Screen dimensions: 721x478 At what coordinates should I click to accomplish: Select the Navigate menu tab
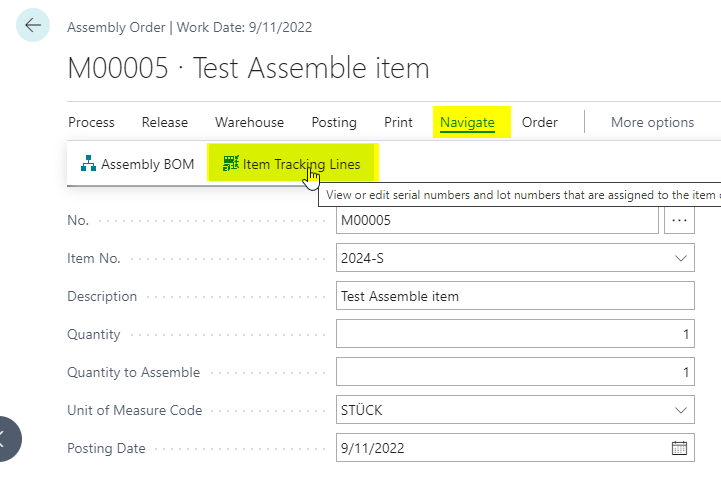[x=467, y=122]
